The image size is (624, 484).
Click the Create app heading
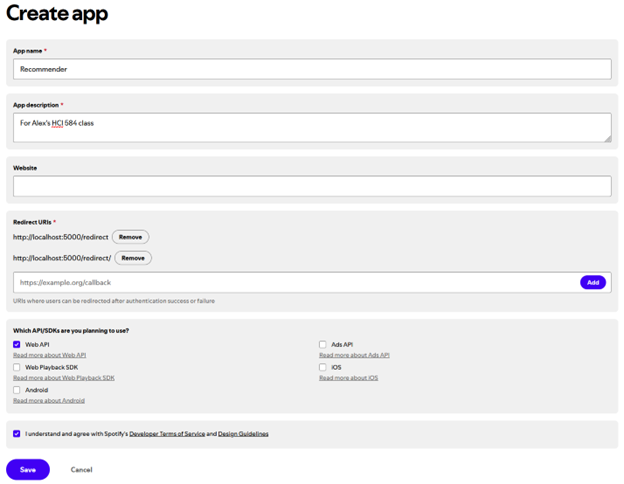point(57,13)
